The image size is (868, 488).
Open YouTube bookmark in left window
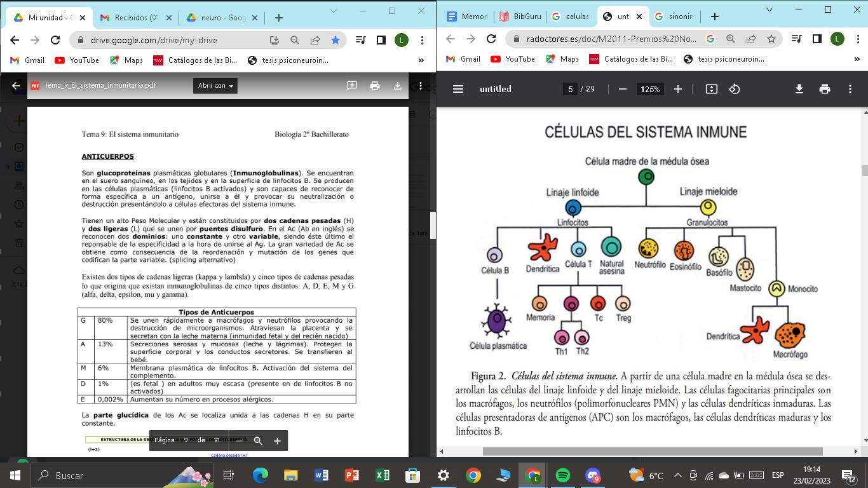tap(77, 60)
